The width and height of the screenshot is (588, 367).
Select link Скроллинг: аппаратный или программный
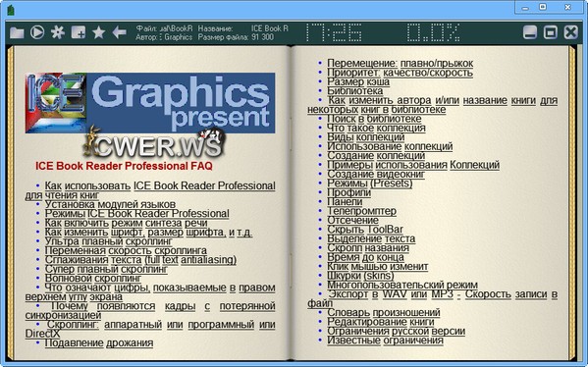pos(150,329)
